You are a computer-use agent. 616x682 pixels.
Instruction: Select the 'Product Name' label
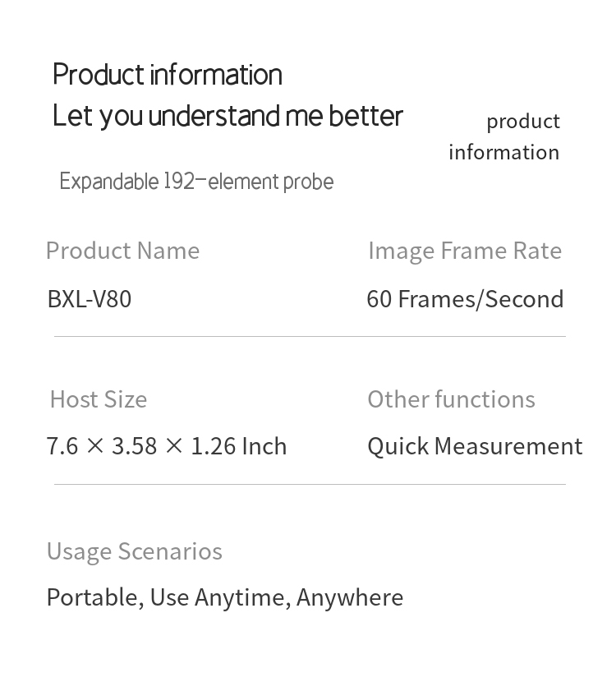(x=122, y=251)
